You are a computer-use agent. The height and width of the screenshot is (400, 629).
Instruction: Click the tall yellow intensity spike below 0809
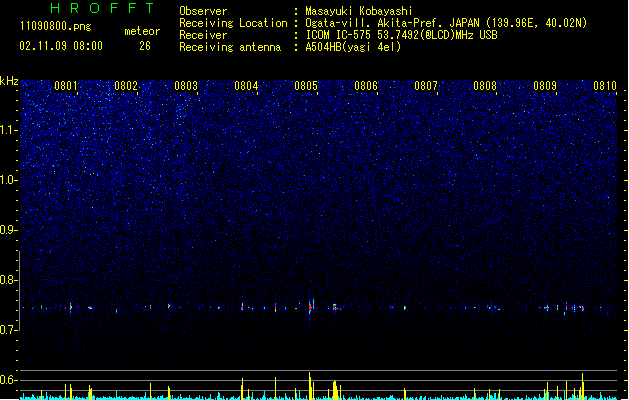click(582, 386)
